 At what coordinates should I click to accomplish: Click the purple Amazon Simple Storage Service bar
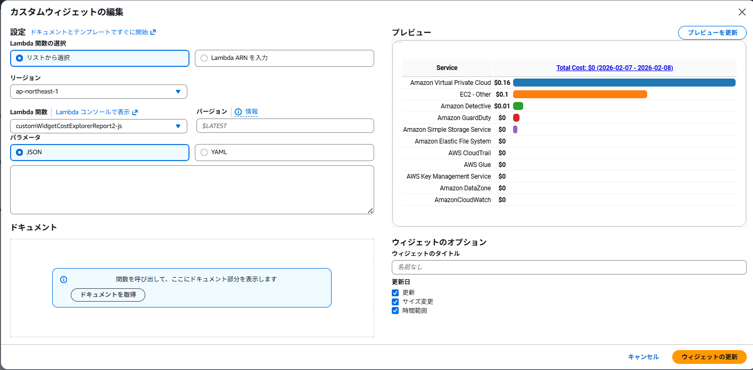pyautogui.click(x=515, y=129)
